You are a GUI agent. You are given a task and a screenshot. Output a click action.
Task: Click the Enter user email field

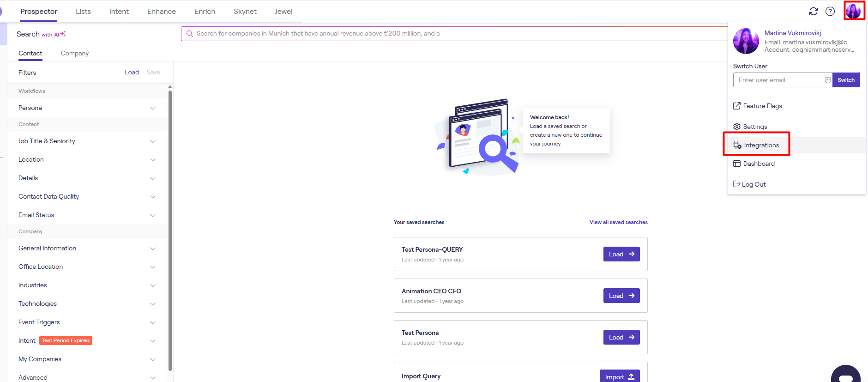point(780,80)
